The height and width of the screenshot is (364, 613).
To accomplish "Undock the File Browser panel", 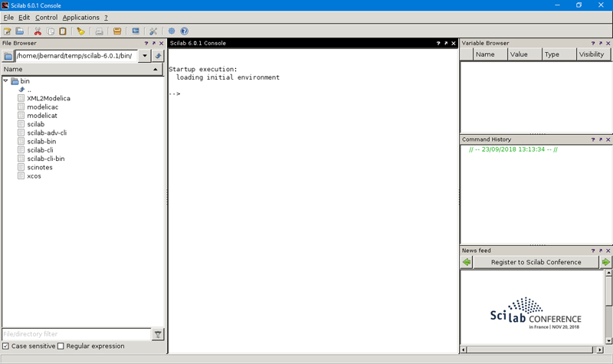I will [154, 44].
